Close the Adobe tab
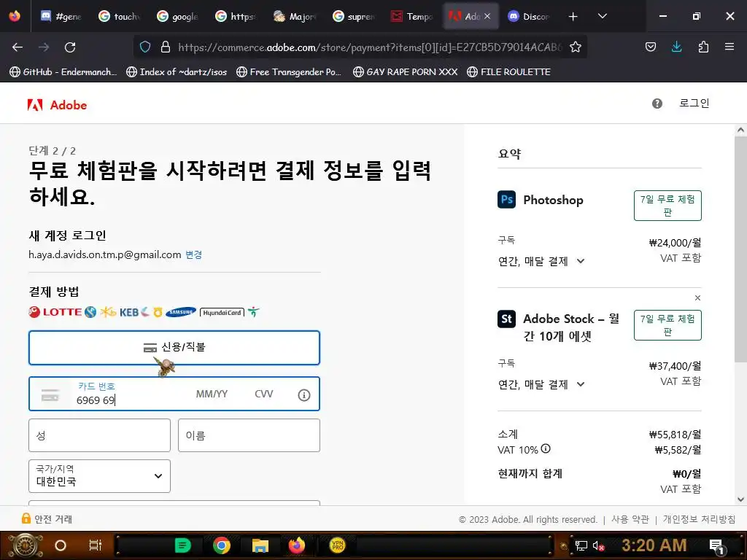Viewport: 747px width, 560px height. tap(487, 16)
